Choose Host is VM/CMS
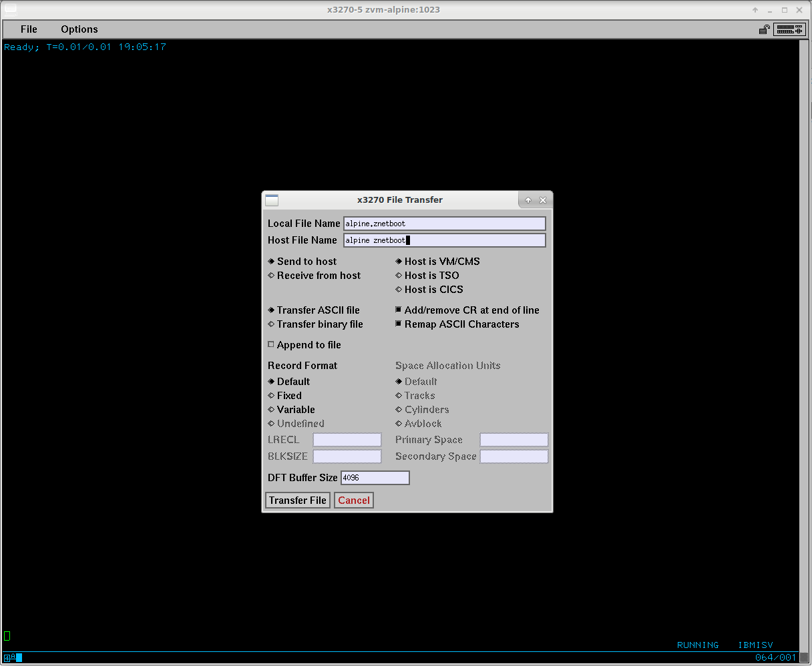 pos(438,262)
